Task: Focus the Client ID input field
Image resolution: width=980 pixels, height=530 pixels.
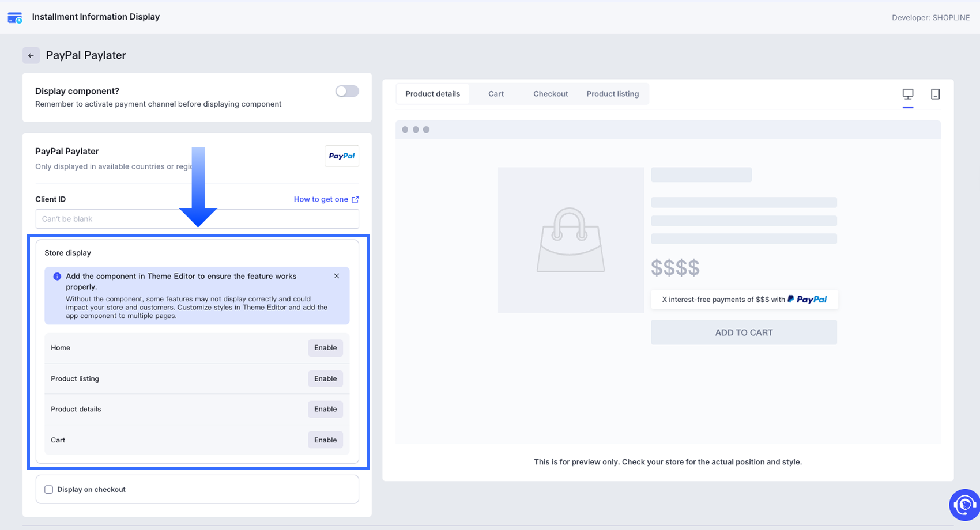Action: click(x=197, y=219)
